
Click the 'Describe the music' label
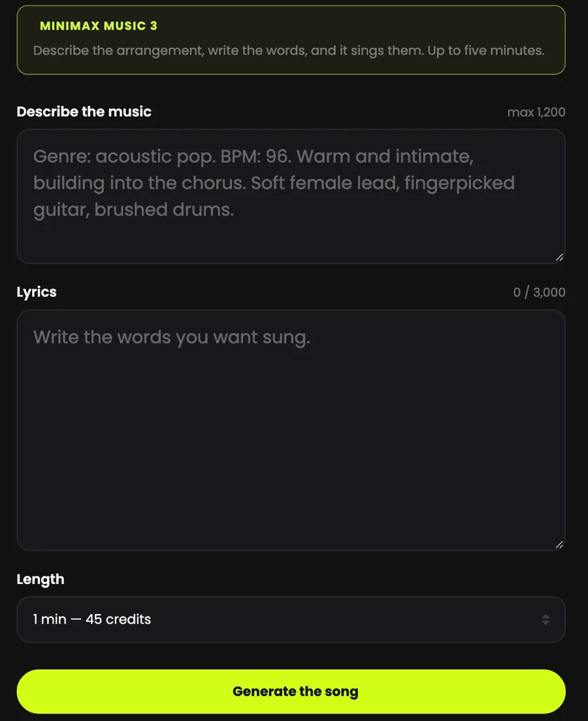[84, 112]
